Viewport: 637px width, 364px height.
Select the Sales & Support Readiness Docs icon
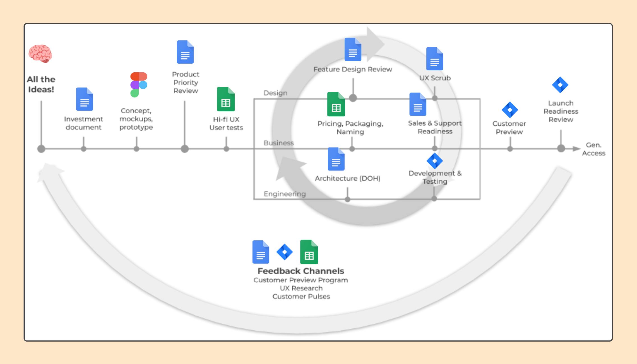[x=418, y=104]
